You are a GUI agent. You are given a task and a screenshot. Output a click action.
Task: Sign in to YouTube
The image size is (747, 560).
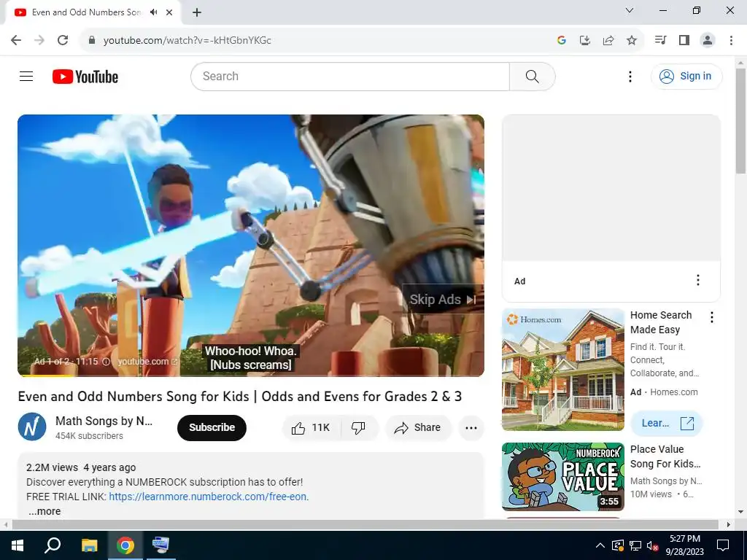686,76
